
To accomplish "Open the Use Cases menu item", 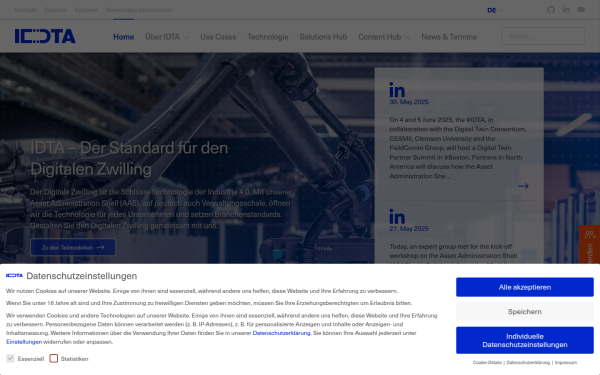I will click(218, 37).
